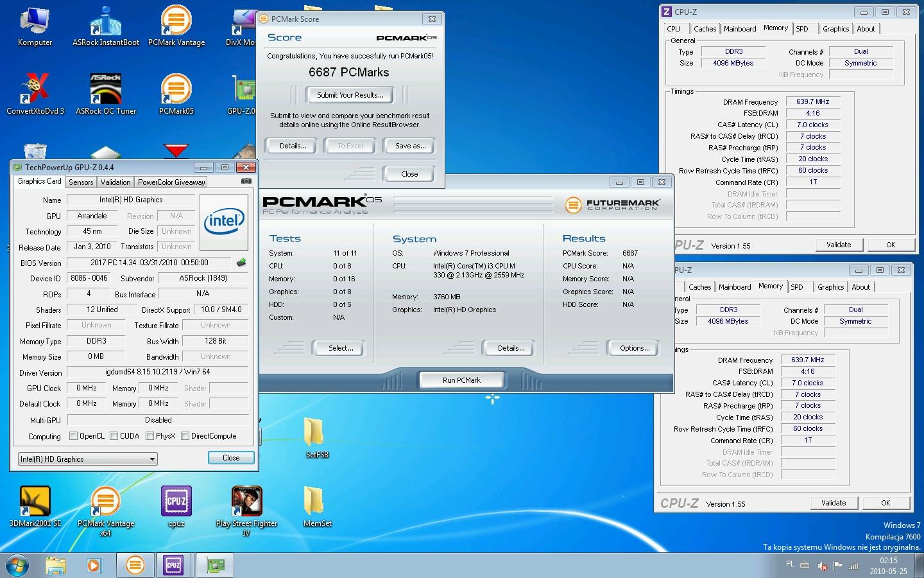Open Graphics tab in lower CPU-Z
924x578 pixels.
point(830,287)
